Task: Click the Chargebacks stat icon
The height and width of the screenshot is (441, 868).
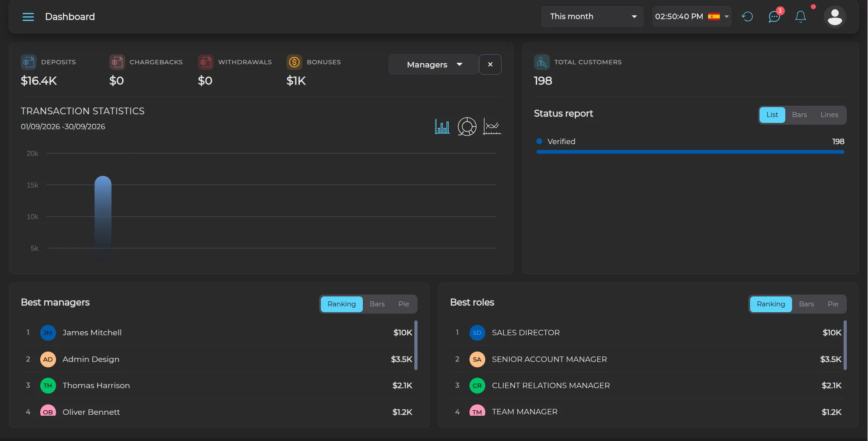Action: (117, 62)
